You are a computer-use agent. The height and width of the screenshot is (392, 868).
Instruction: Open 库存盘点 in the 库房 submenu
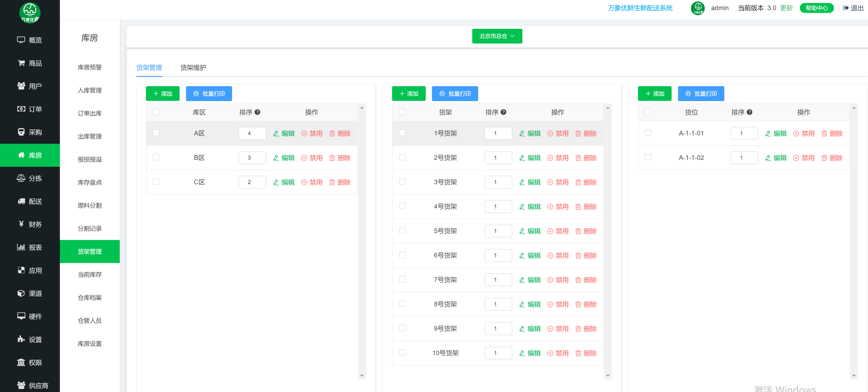90,182
